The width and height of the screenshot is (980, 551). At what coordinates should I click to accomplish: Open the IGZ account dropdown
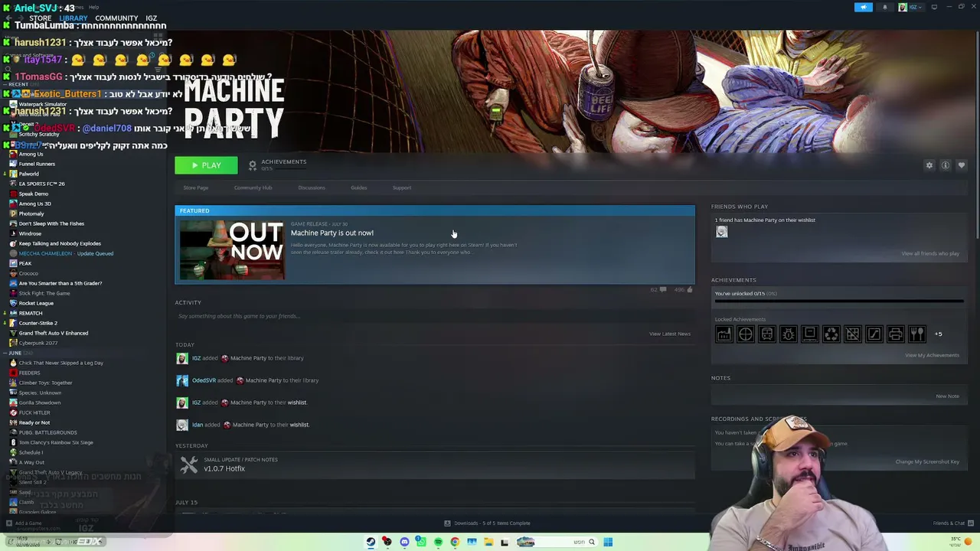(912, 7)
